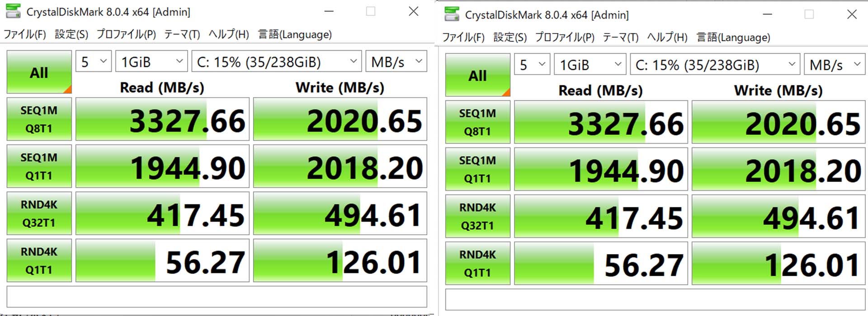Image resolution: width=868 pixels, height=316 pixels.
Task: Click Write (MB/s) header in left window
Action: click(x=340, y=87)
